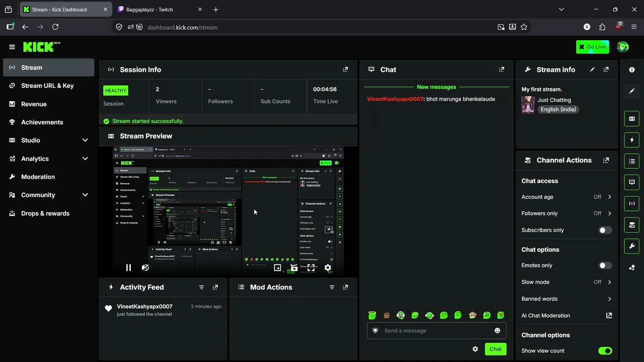List all tabs dropdown in browser

tap(561, 9)
